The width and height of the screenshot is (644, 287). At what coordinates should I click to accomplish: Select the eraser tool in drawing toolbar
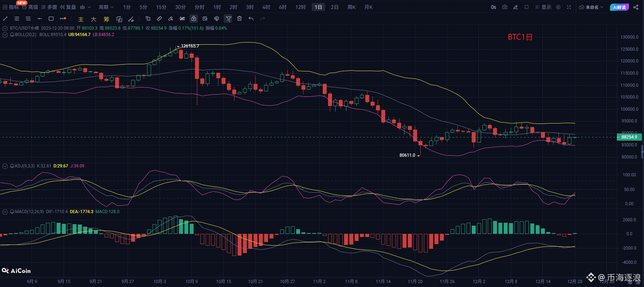(x=171, y=19)
